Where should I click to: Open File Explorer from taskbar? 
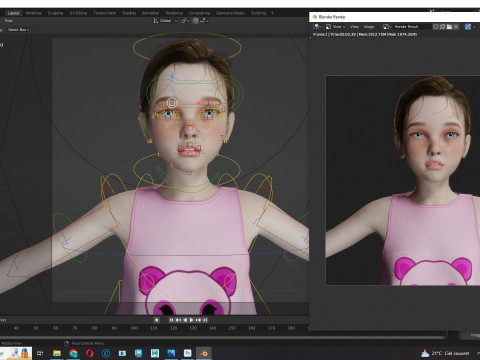[57, 353]
